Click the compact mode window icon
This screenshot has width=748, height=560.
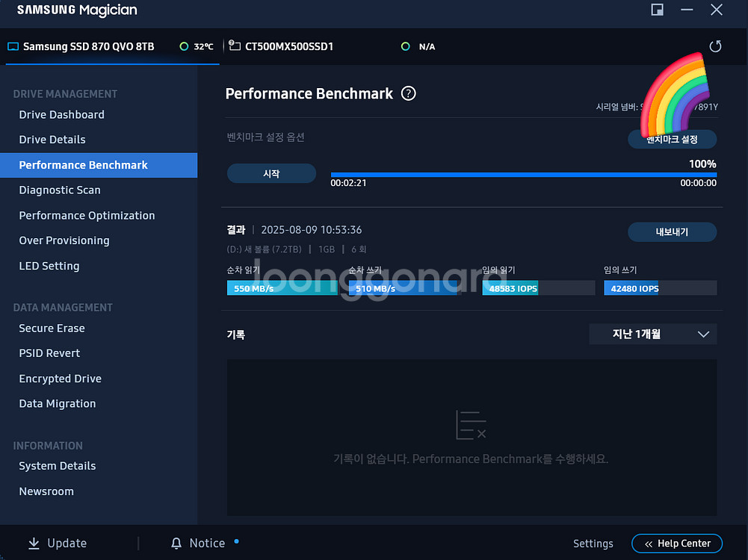658,10
